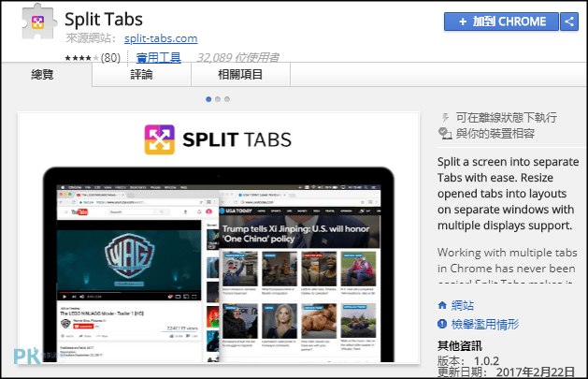The image size is (588, 379).
Task: Click the 與你的裝置相容 text
Action: pos(495,133)
